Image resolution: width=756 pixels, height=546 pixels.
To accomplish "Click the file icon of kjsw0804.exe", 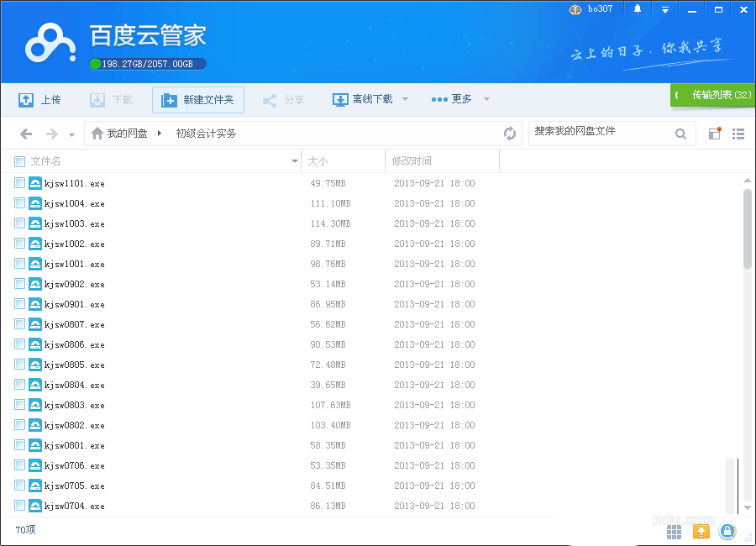I will pyautogui.click(x=35, y=385).
